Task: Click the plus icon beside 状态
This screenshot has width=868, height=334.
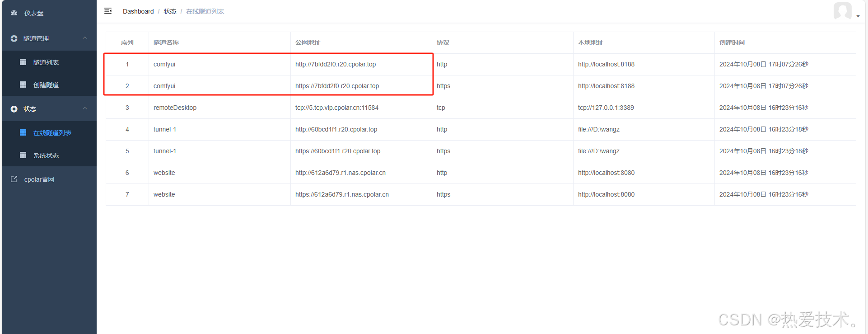Action: point(14,109)
